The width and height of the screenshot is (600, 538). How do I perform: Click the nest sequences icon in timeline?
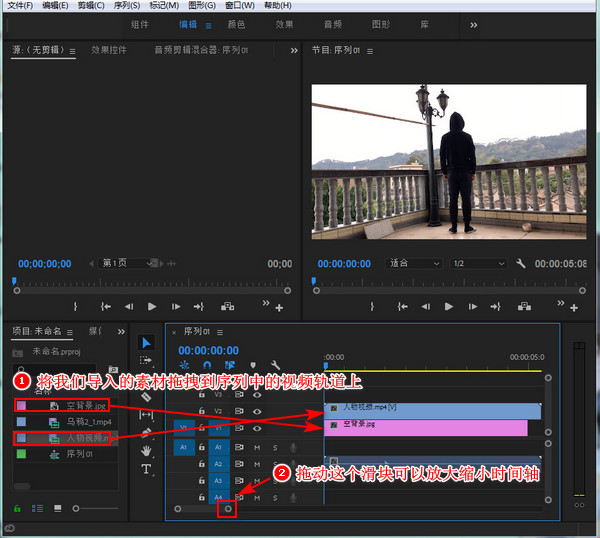coord(184,365)
